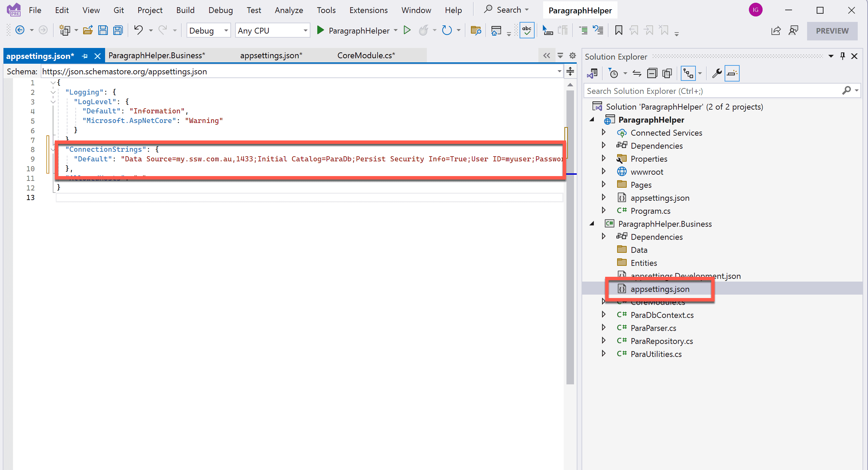868x470 pixels.
Task: Click the PREVIEW button
Action: (832, 31)
